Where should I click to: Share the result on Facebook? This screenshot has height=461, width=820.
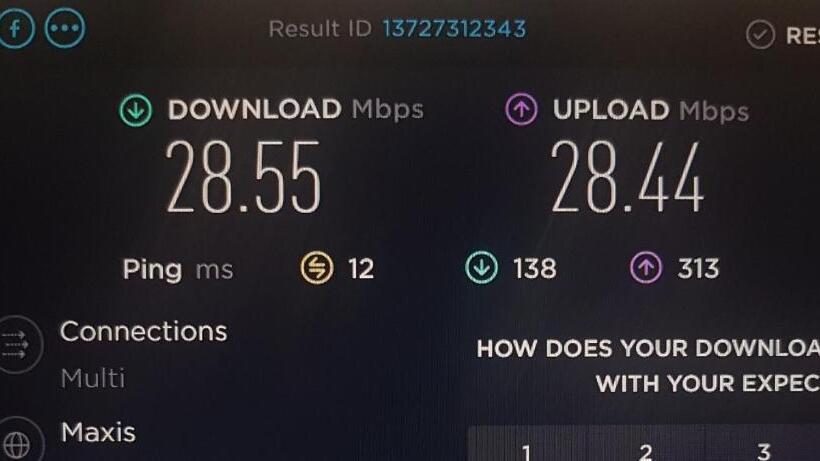pyautogui.click(x=16, y=28)
